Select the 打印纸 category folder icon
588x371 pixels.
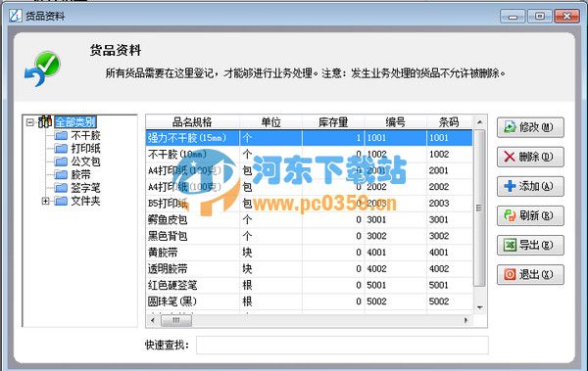[61, 149]
